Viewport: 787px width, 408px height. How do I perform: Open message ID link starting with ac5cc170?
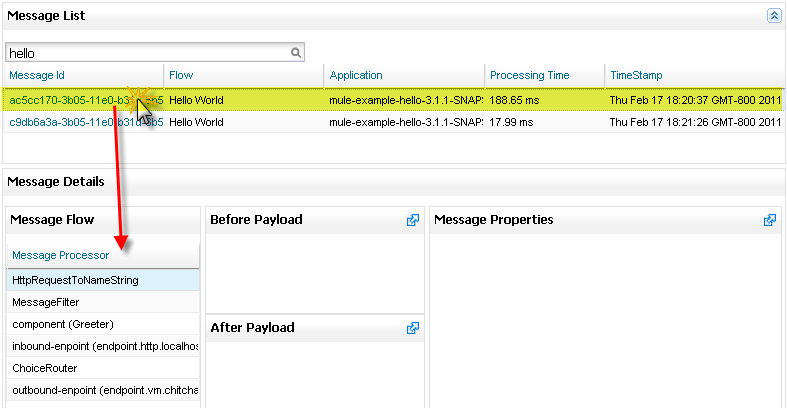coord(60,101)
